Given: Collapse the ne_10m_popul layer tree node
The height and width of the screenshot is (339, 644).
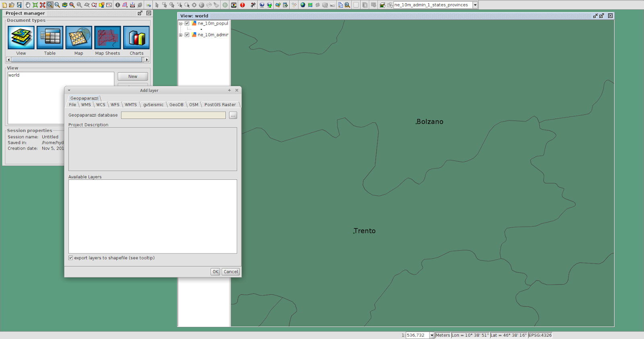Looking at the screenshot, I should [181, 23].
